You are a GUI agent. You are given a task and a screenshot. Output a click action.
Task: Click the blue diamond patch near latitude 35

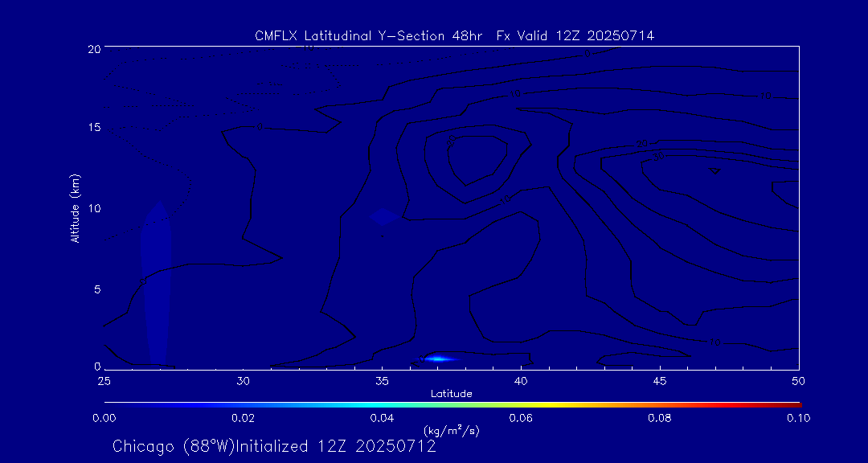[383, 217]
